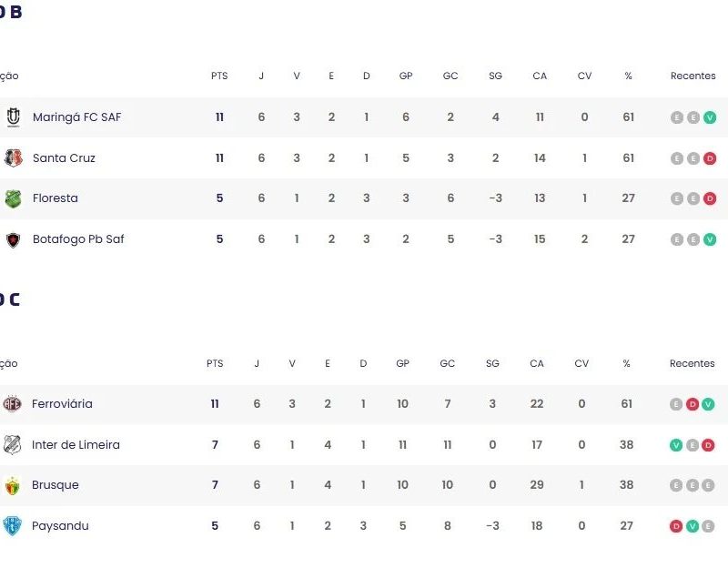Click the Floresta green club crest
The width and height of the screenshot is (728, 568).
[13, 198]
